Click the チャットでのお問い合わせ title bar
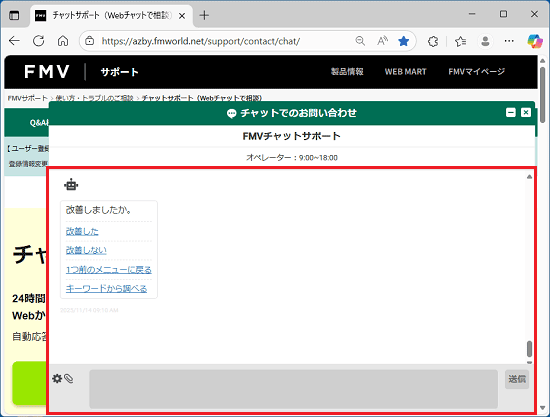The height and width of the screenshot is (417, 550). (x=292, y=113)
